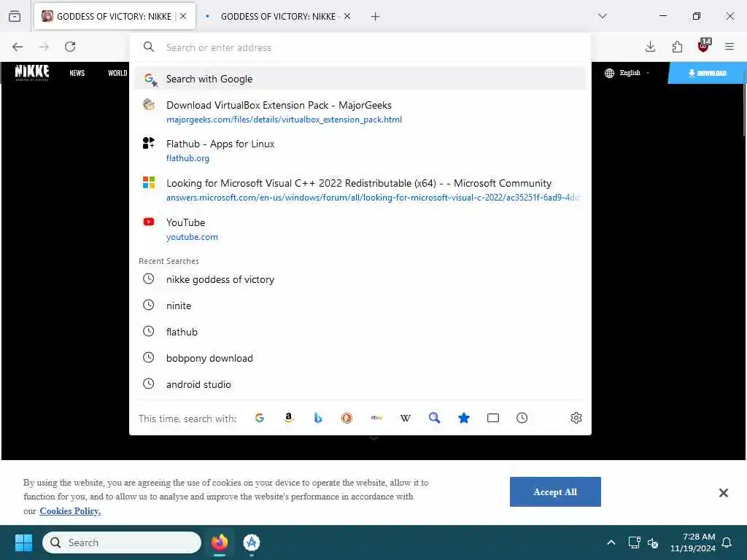Go back to previous page
747x560 pixels.
18,47
